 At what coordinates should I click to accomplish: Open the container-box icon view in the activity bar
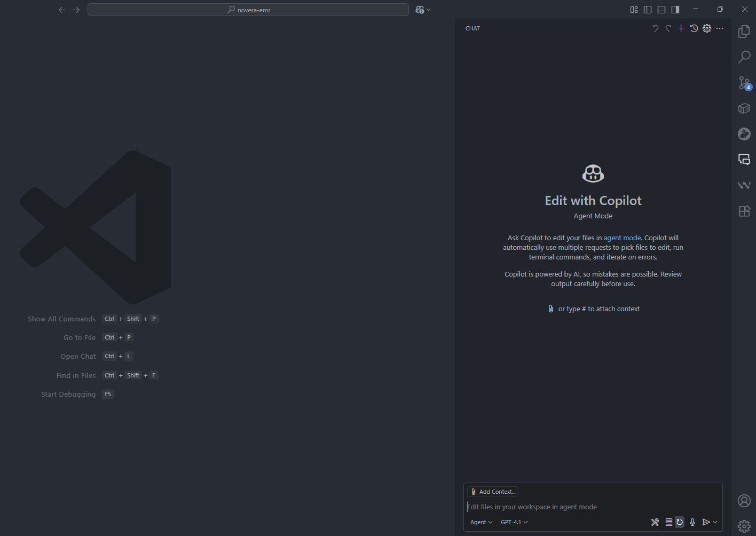pos(744,108)
